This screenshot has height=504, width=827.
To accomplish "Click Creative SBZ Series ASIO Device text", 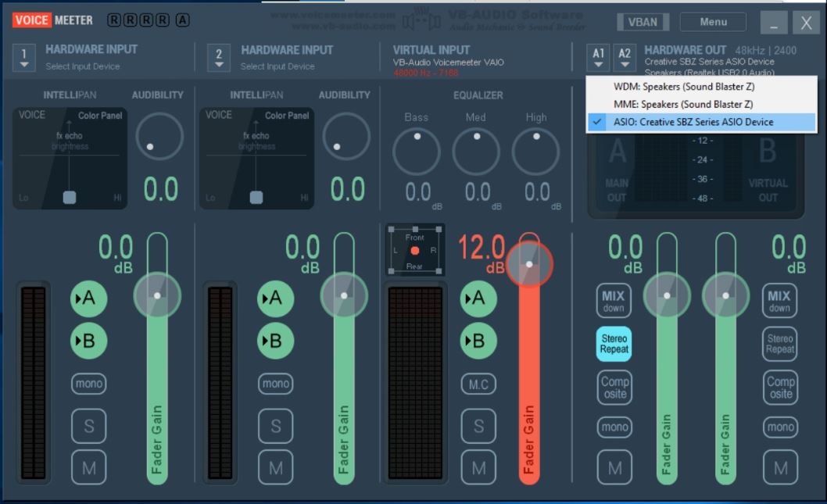I will [x=710, y=62].
